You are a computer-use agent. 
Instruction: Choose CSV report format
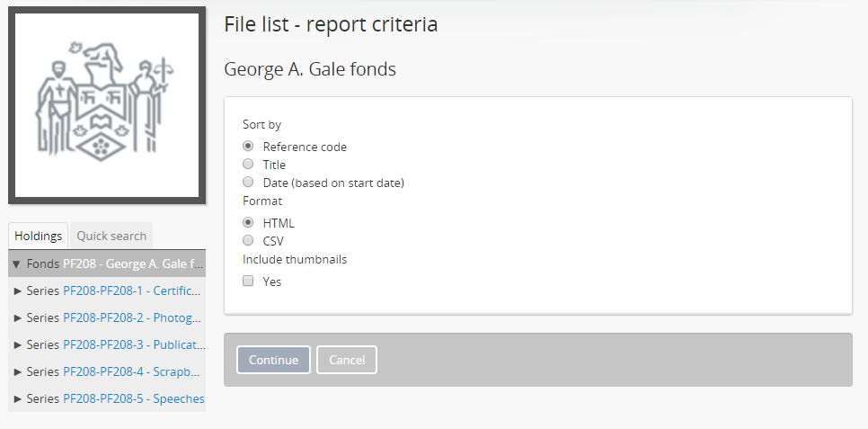(248, 241)
